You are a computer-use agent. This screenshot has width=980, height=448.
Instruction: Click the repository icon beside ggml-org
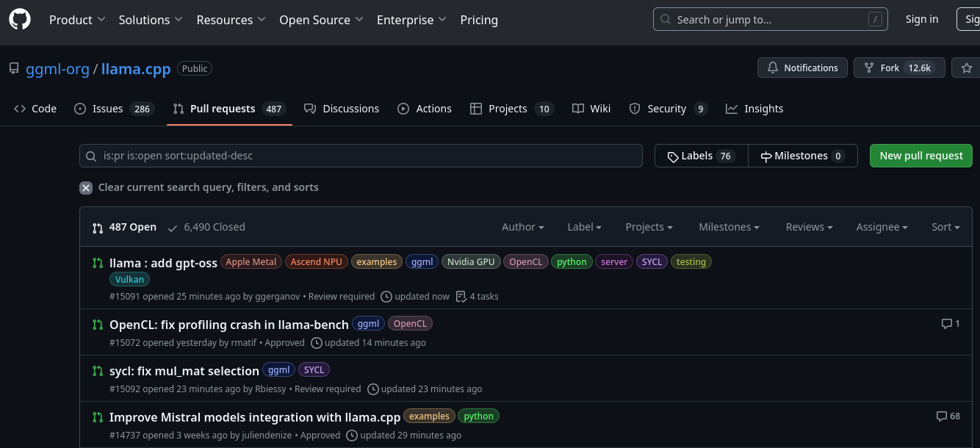pyautogui.click(x=14, y=68)
